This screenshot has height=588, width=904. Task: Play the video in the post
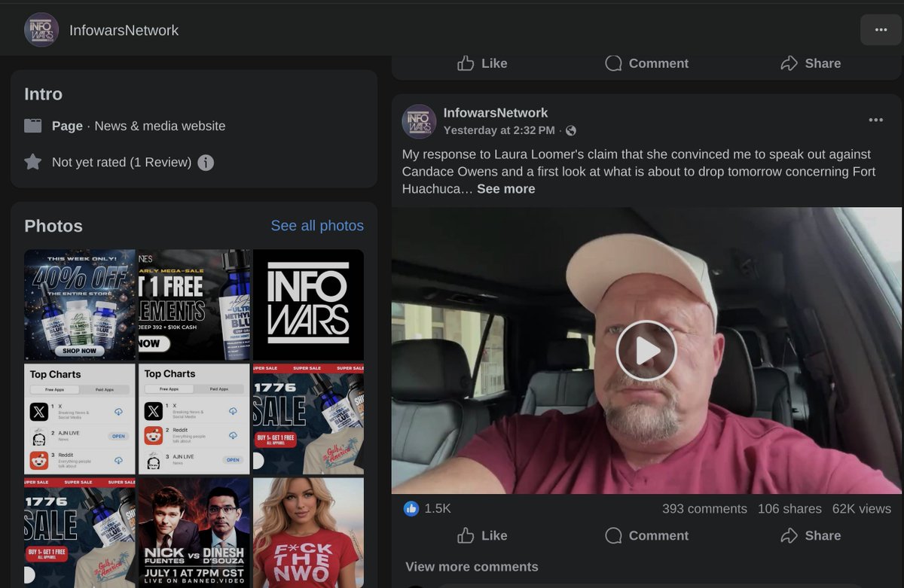point(646,351)
